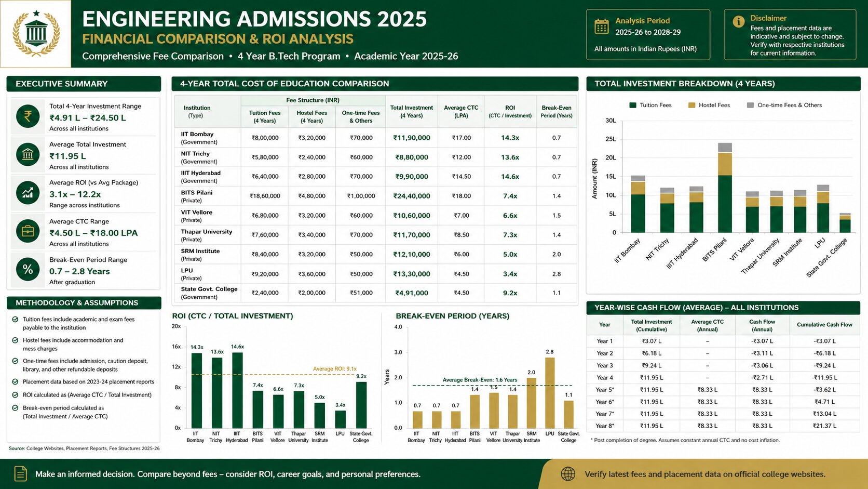Click the Cumulative Cash Flow column header
This screenshot has width=868, height=489.
click(824, 325)
